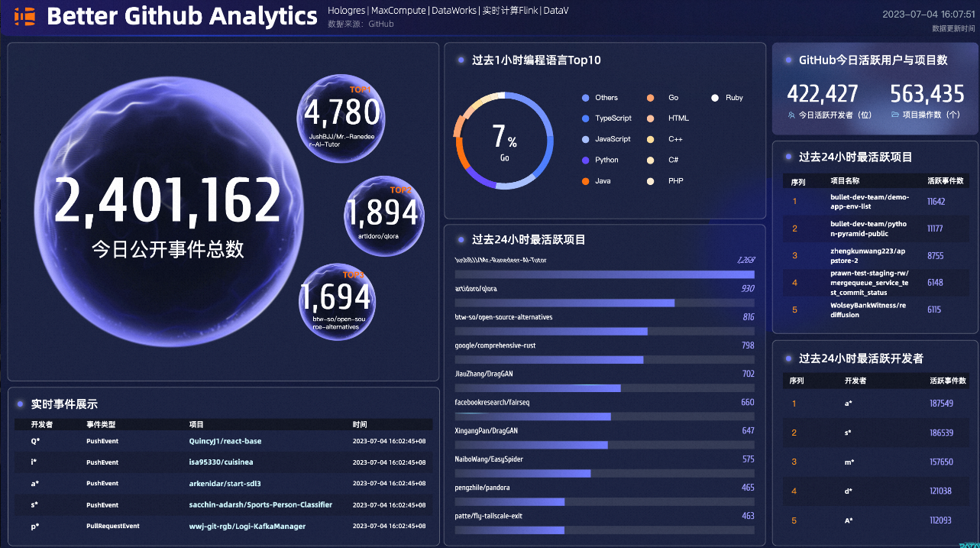Screen dimensions: 980x548
Task: Toggle the Go series in the language legend
Action: pyautogui.click(x=666, y=97)
